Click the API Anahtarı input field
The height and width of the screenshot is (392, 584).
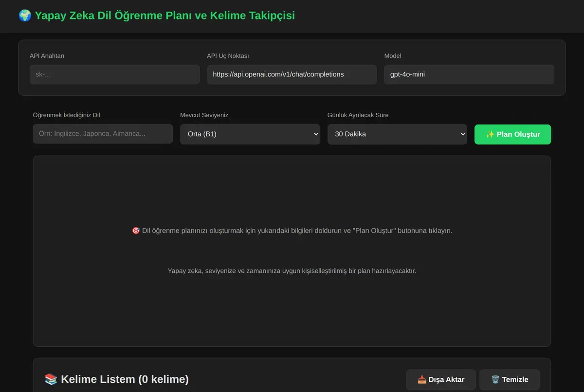click(115, 74)
